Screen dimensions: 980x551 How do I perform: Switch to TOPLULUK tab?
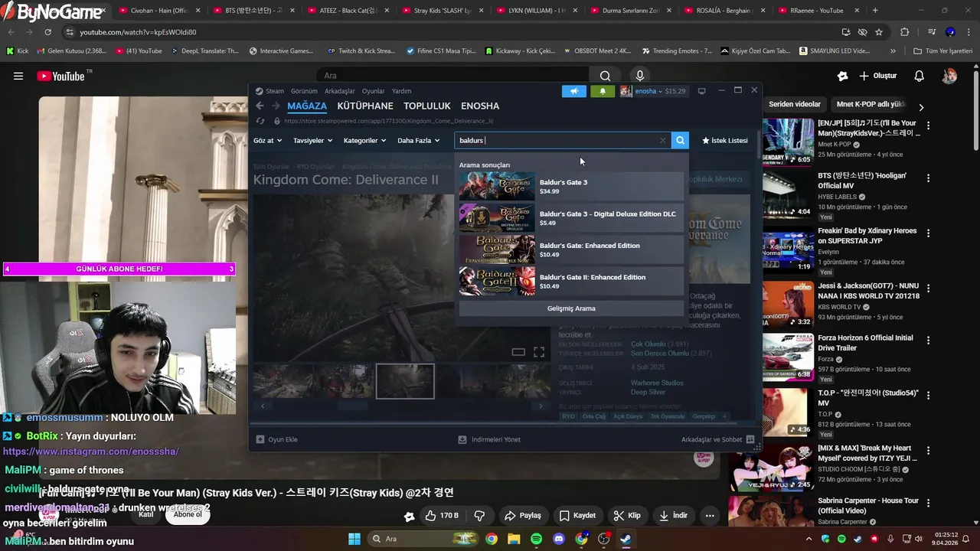427,106
